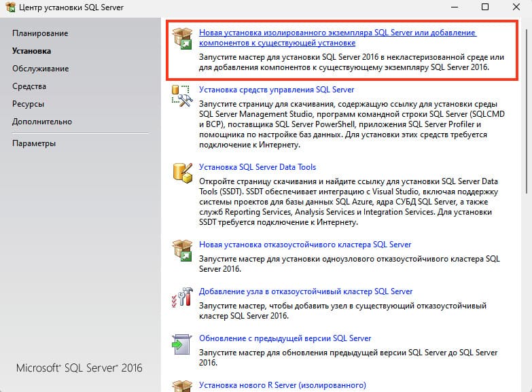Click the SQL Server Data Tools icon
Viewport: 532px width, 392px height.
click(182, 173)
